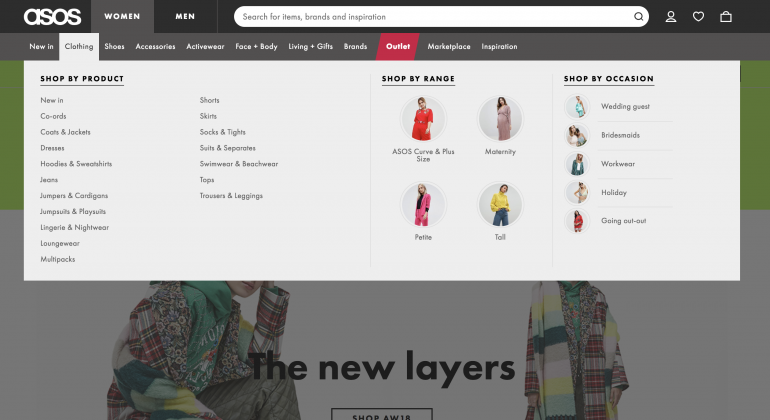
Task: Browse Jumpers & Cardigans
Action: click(x=74, y=196)
